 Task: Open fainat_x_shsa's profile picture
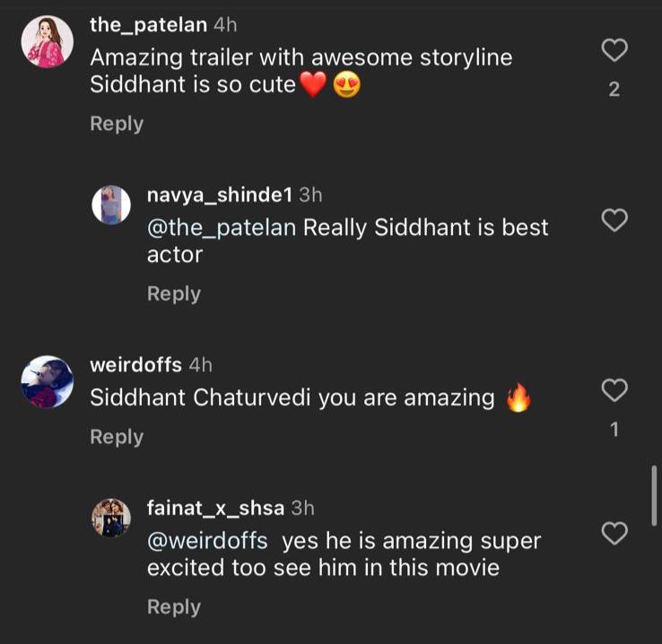coord(112,518)
